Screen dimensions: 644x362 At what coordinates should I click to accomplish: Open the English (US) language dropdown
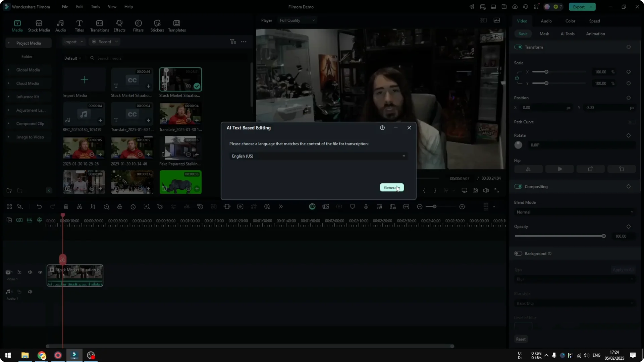(318, 156)
